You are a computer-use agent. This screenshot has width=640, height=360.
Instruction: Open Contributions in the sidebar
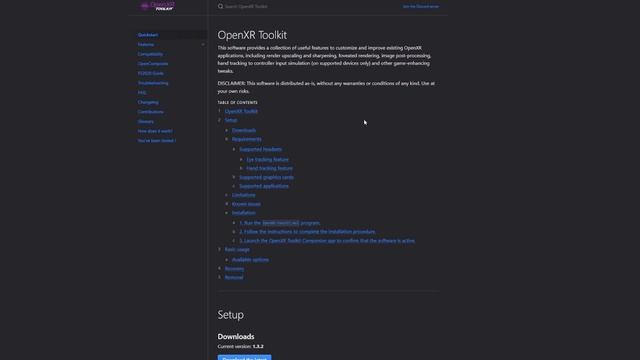pos(151,112)
